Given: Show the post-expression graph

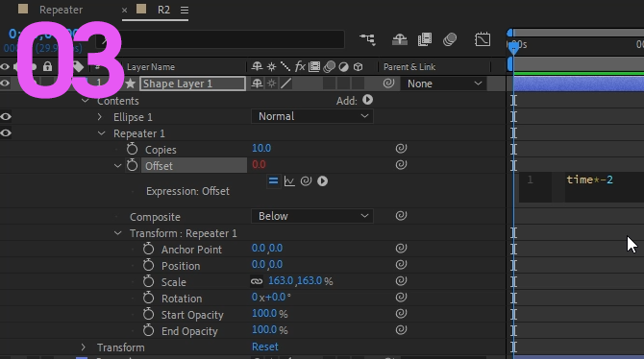Looking at the screenshot, I should (289, 180).
